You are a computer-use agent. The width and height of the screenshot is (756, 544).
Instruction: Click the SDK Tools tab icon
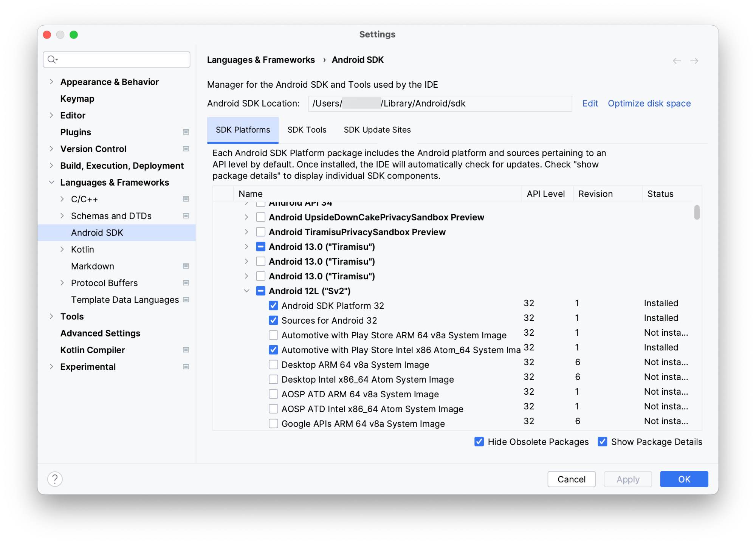click(x=308, y=130)
